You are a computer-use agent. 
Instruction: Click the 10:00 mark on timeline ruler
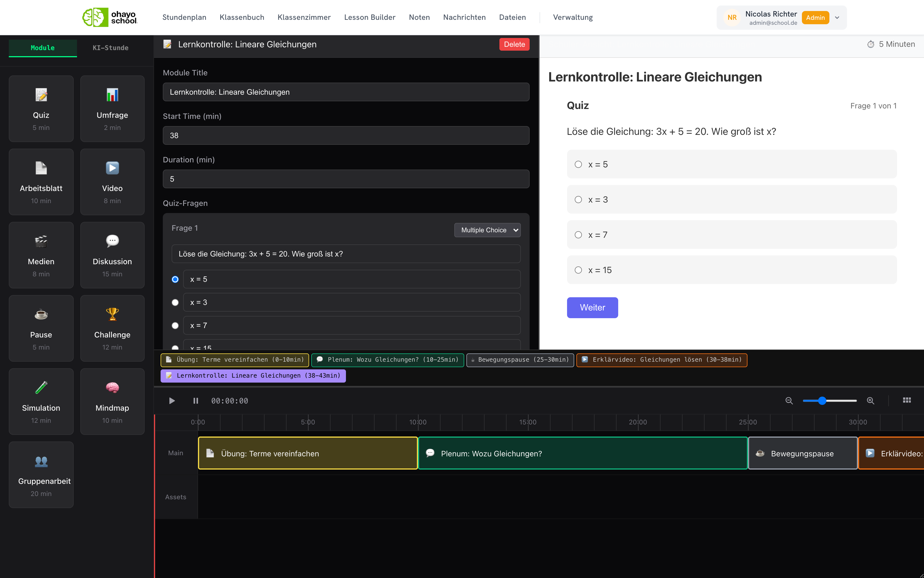click(x=418, y=422)
